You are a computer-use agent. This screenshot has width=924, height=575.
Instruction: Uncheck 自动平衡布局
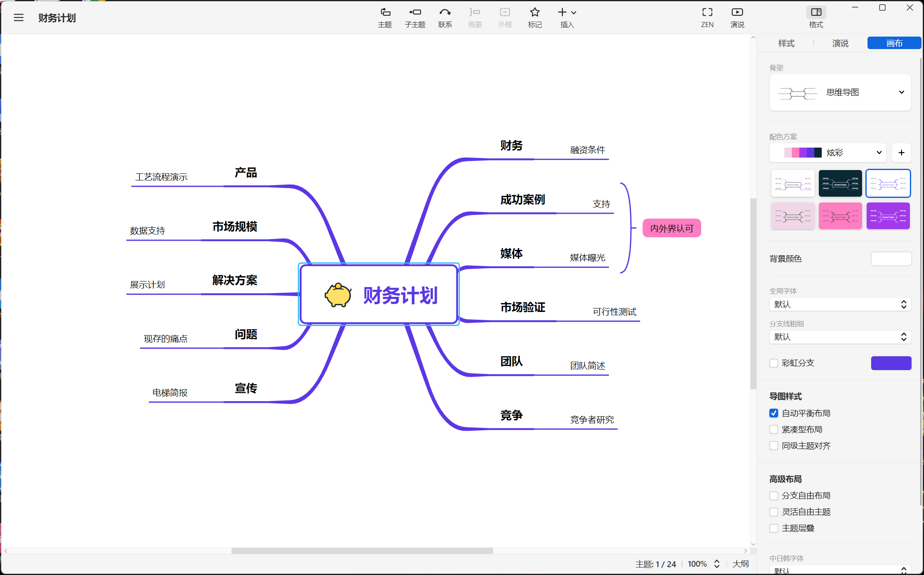[x=774, y=413]
